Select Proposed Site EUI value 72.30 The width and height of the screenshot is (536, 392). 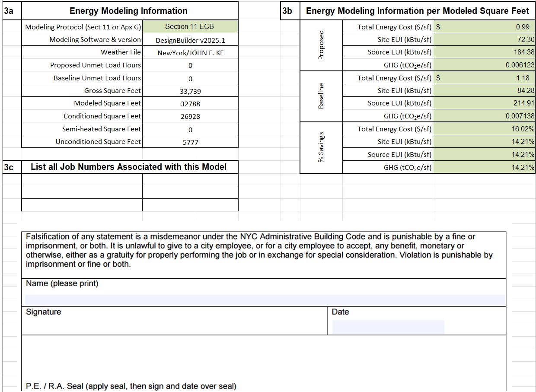pyautogui.click(x=484, y=40)
